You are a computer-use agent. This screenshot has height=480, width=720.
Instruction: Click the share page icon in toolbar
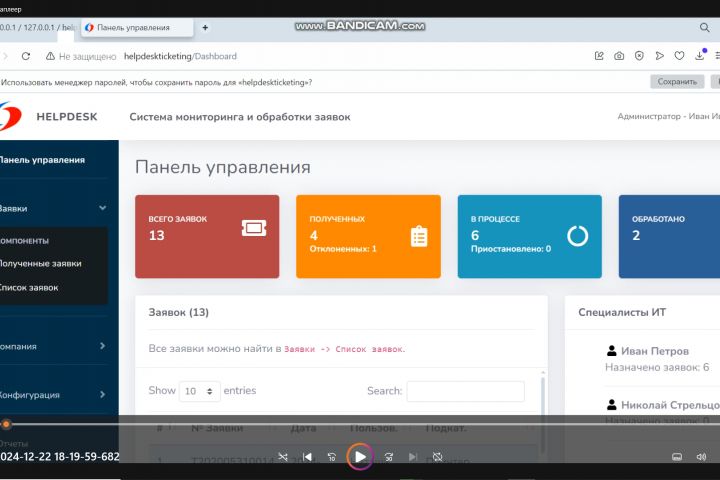coord(599,56)
